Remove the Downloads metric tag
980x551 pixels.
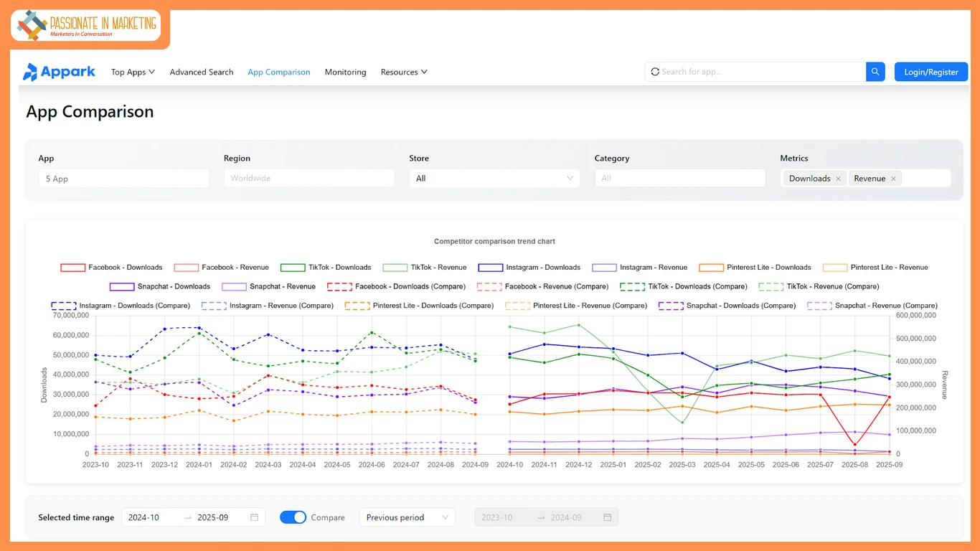point(838,179)
